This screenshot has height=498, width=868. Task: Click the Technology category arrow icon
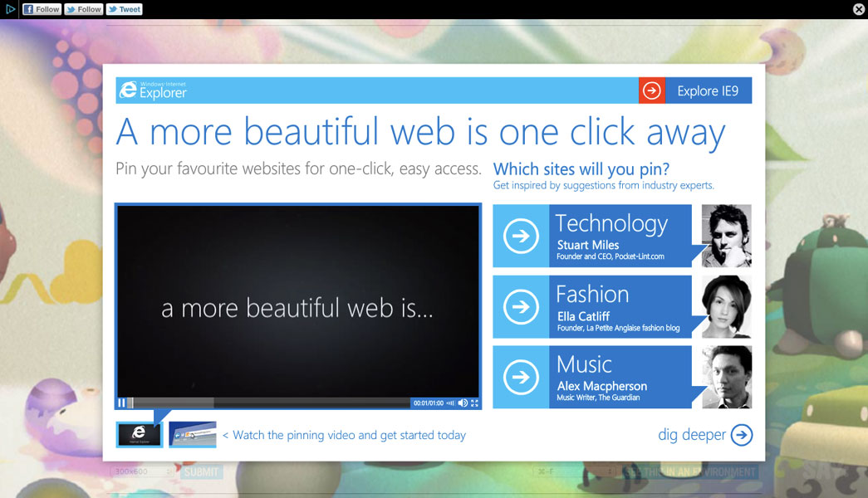[x=521, y=237]
